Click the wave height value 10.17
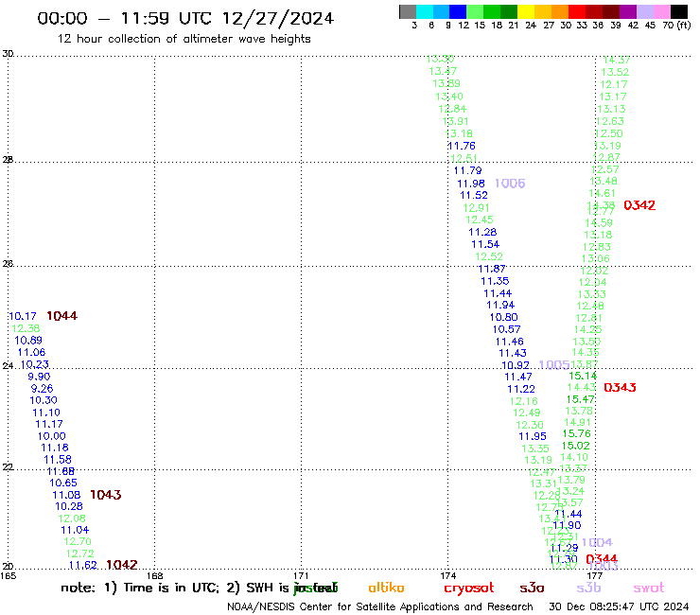This screenshot has width=700, height=615. pos(23,316)
